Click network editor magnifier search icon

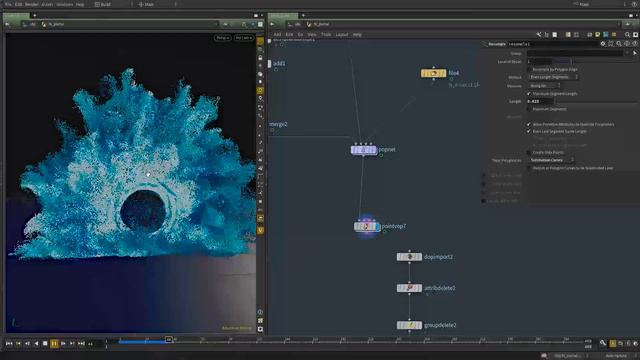click(x=628, y=35)
